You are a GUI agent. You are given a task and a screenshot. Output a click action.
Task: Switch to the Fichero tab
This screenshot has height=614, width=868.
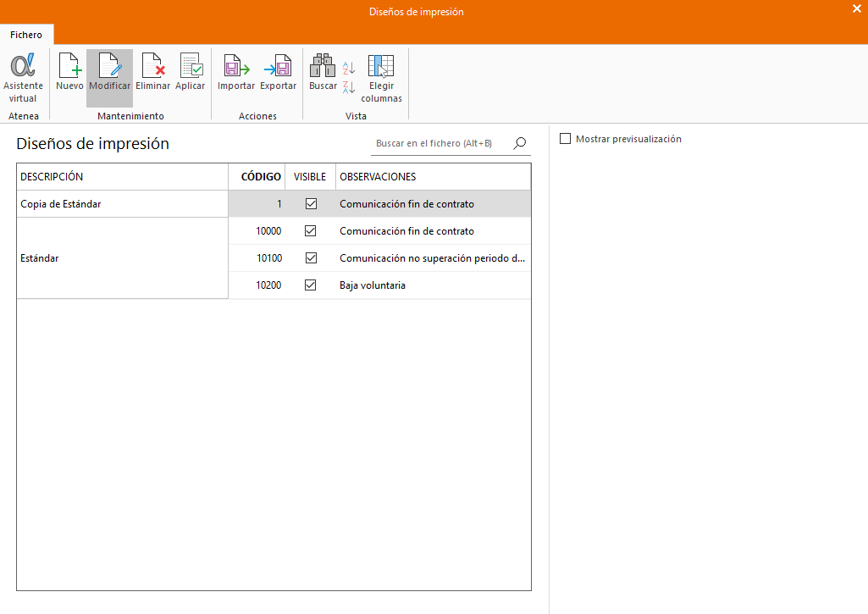pos(26,35)
